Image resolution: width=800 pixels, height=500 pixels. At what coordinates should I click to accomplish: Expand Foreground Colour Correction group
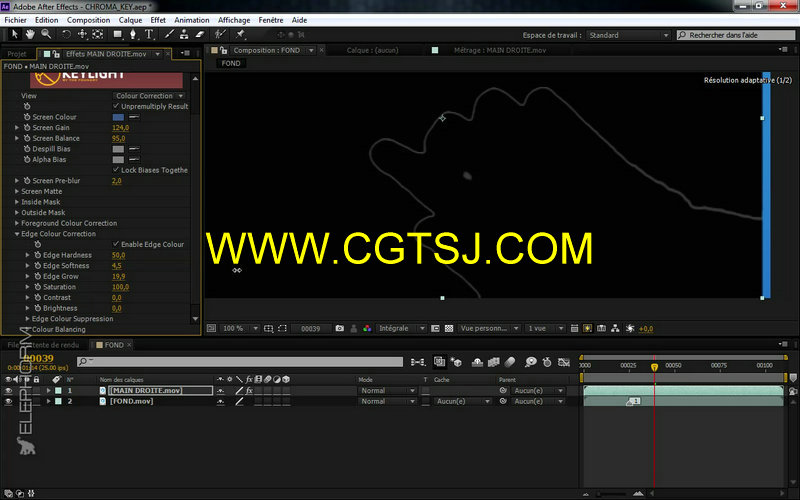tap(17, 223)
